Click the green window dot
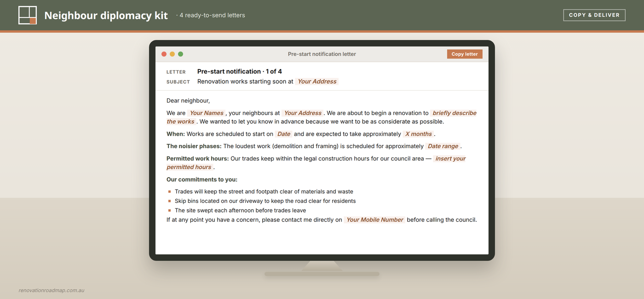 coord(180,54)
